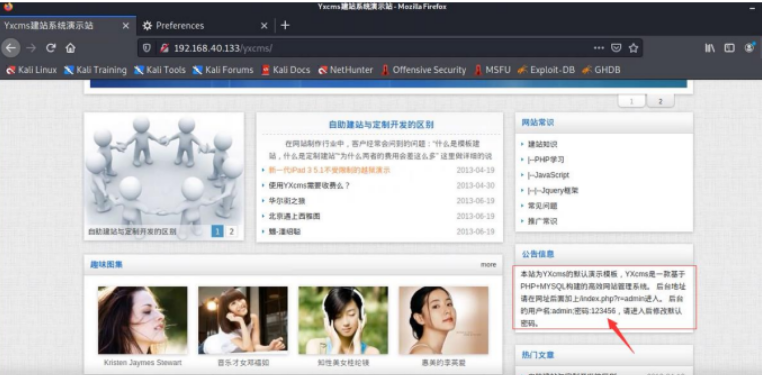Image resolution: width=762 pixels, height=375 pixels.
Task: Open article 北京遇上西雅图
Action: pos(294,216)
